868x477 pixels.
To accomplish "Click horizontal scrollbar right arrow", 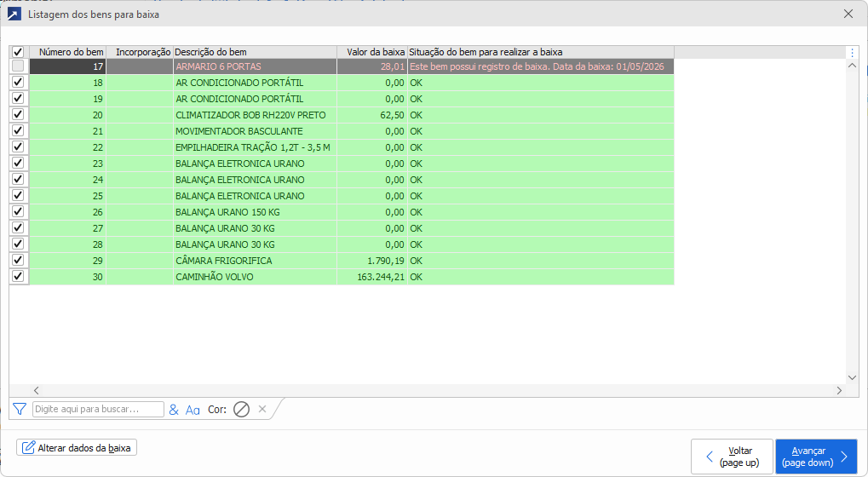I will pos(839,390).
